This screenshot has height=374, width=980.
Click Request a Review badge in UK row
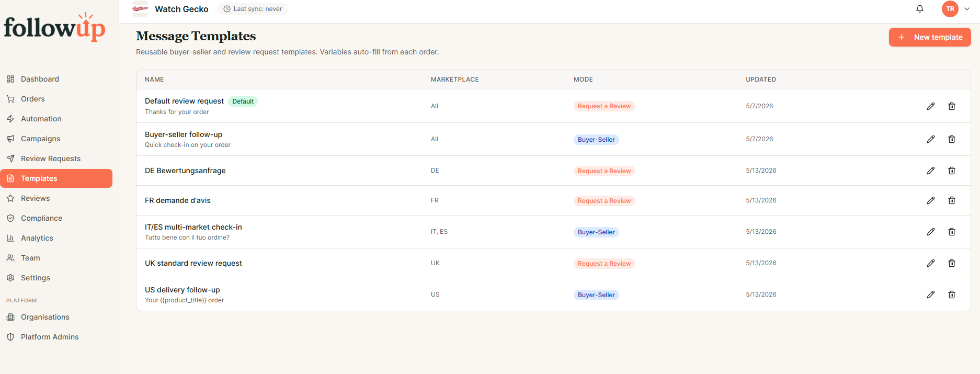604,264
